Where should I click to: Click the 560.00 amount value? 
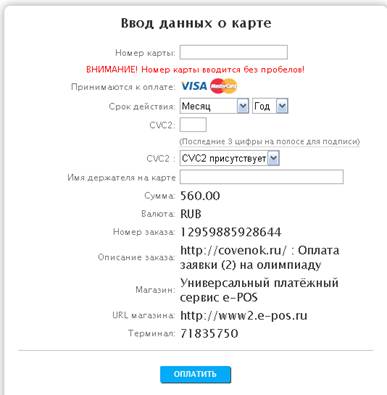pyautogui.click(x=200, y=196)
